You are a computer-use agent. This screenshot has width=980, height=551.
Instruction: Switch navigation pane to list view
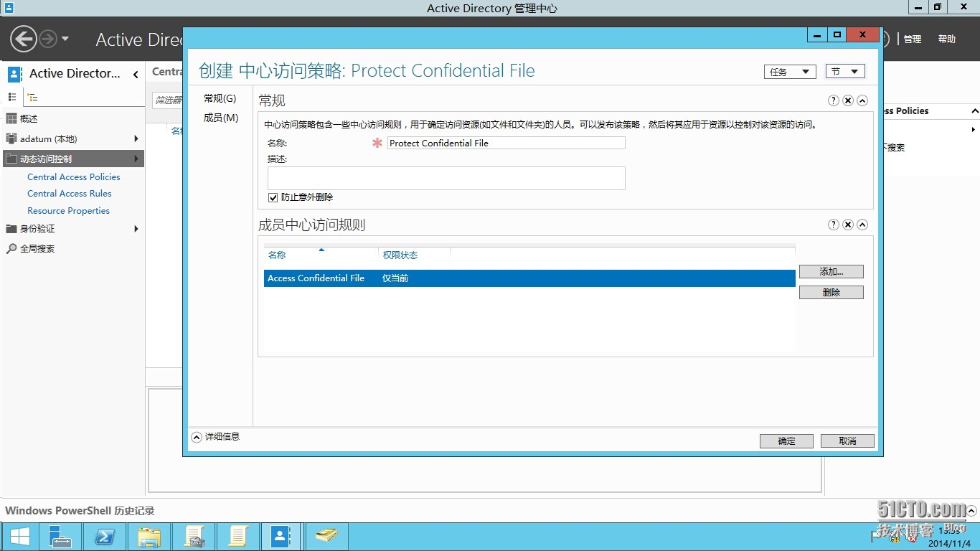click(11, 97)
